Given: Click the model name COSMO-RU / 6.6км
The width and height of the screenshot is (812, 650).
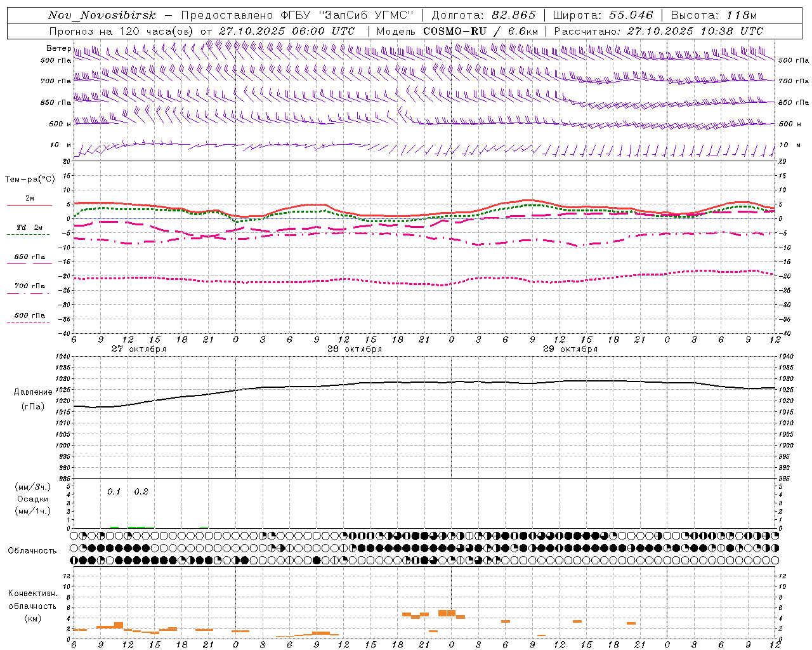Looking at the screenshot, I should pyautogui.click(x=481, y=31).
